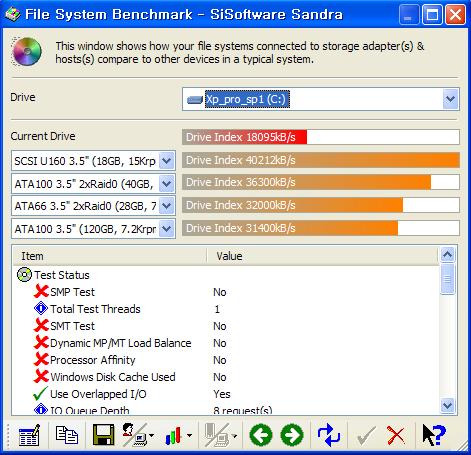Select the SMT Test row label
The image size is (471, 455).
[x=72, y=326]
